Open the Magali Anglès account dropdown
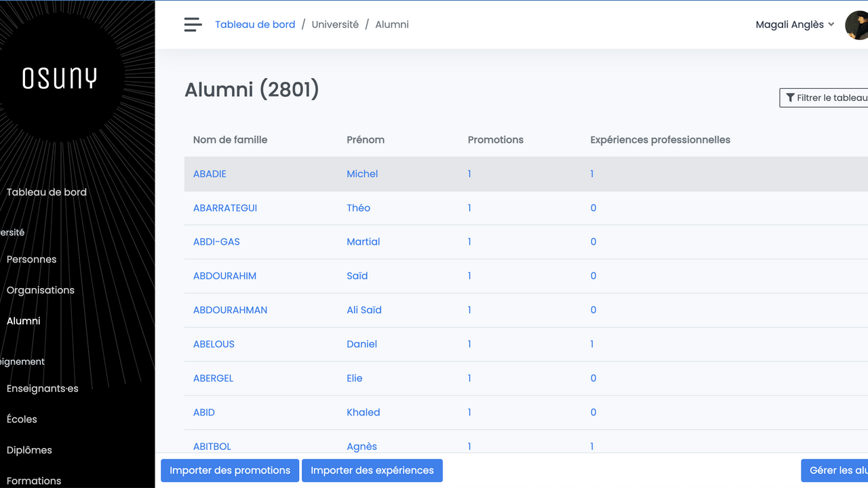Image resolution: width=868 pixels, height=488 pixels. click(794, 24)
